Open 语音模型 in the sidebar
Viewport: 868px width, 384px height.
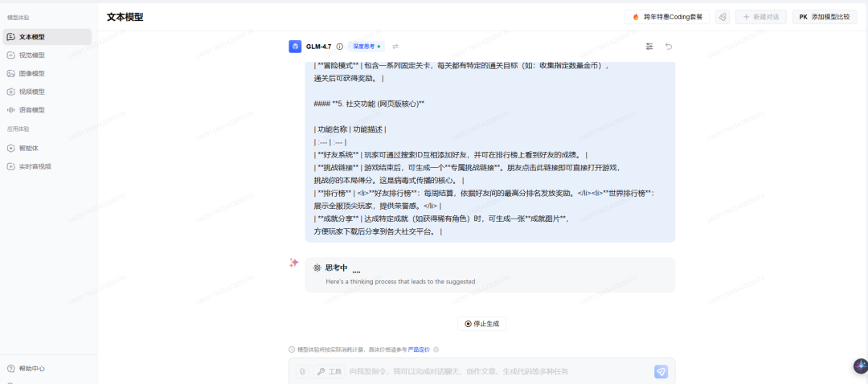(47, 110)
